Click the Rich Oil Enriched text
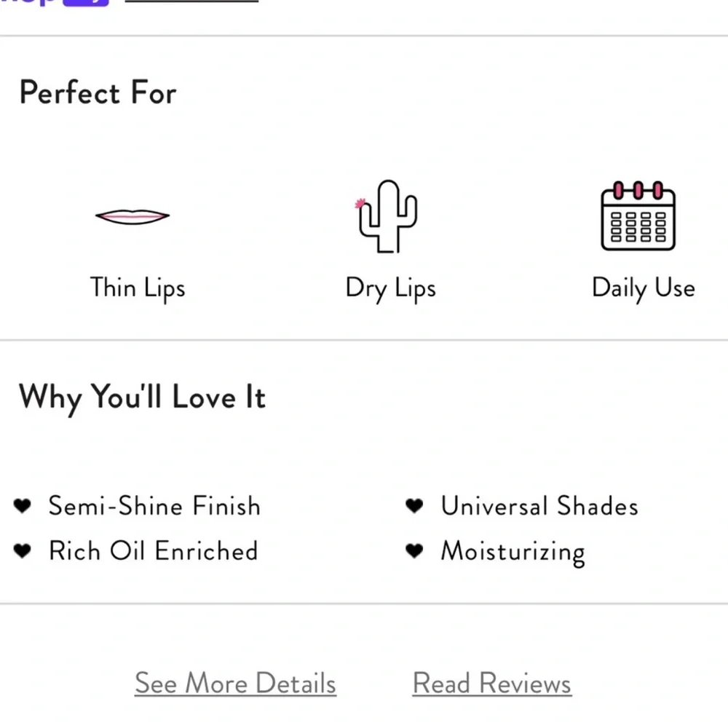Image resolution: width=728 pixels, height=728 pixels. click(x=153, y=551)
